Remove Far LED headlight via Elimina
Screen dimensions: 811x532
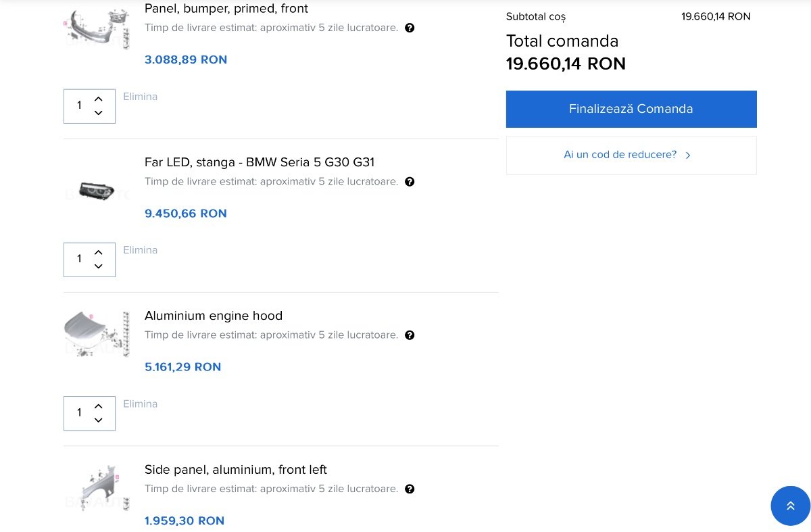tap(140, 250)
